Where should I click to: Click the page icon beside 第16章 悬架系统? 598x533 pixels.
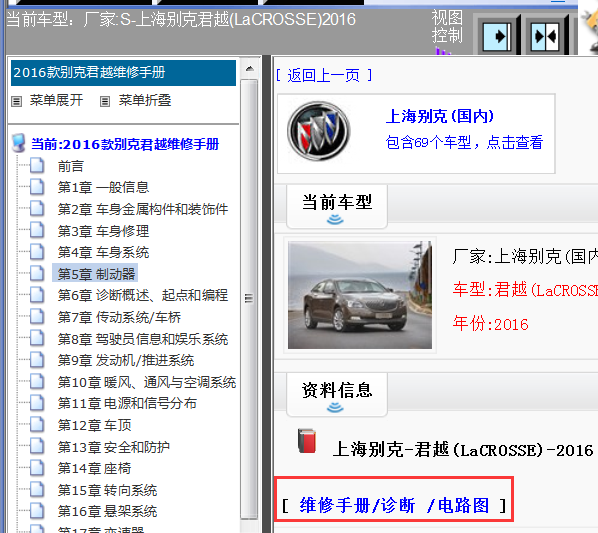[37, 511]
